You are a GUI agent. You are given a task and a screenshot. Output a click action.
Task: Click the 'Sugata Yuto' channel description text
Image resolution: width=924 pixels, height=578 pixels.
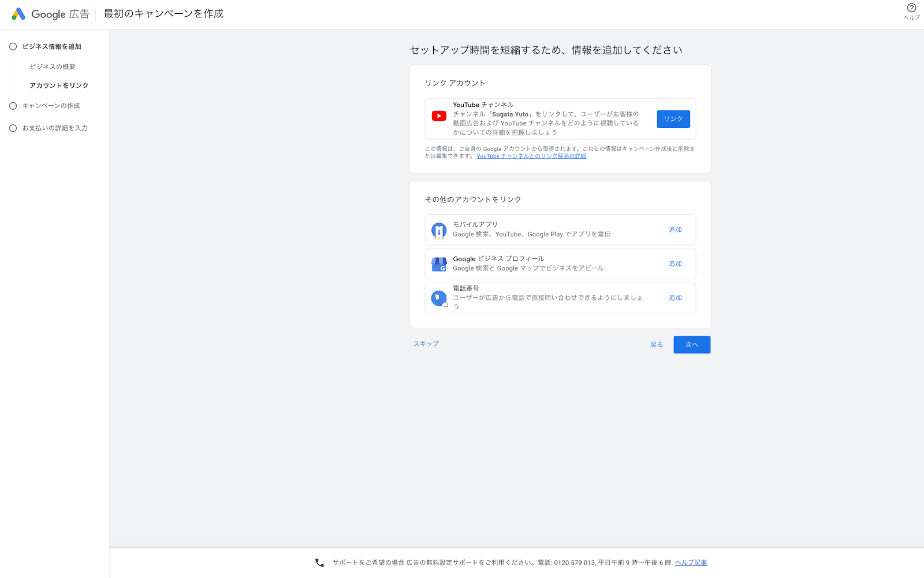[x=546, y=123]
